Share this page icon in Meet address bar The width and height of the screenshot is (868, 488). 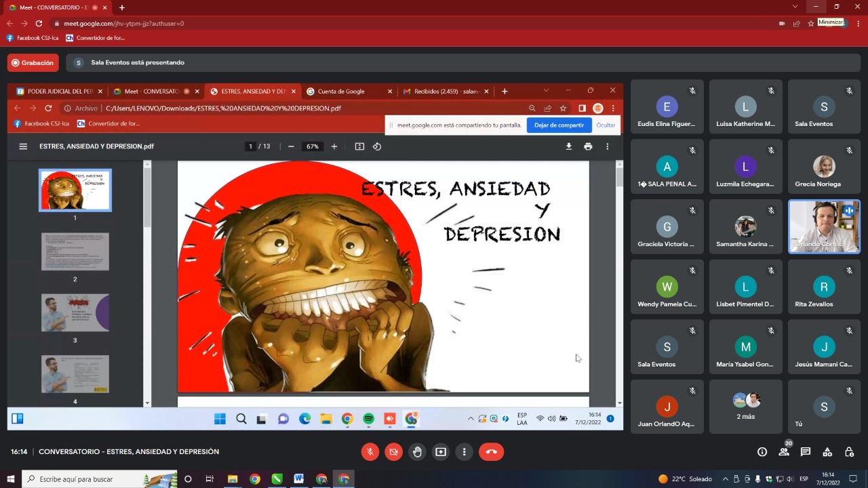(797, 23)
